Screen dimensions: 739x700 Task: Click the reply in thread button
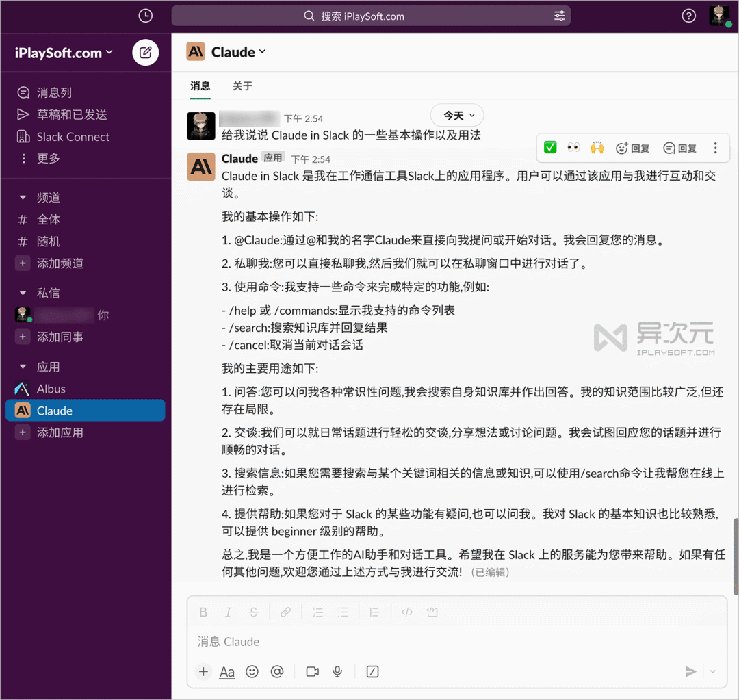679,148
